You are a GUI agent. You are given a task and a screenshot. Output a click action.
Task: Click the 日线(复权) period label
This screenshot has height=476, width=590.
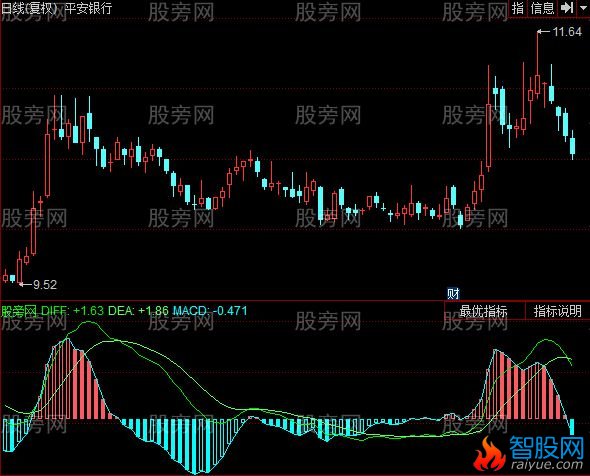click(x=29, y=8)
